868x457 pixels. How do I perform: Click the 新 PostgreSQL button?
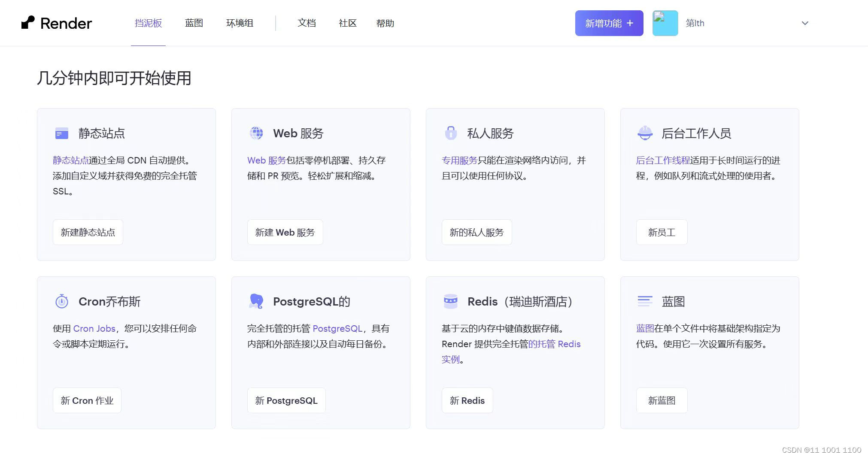[x=286, y=400]
